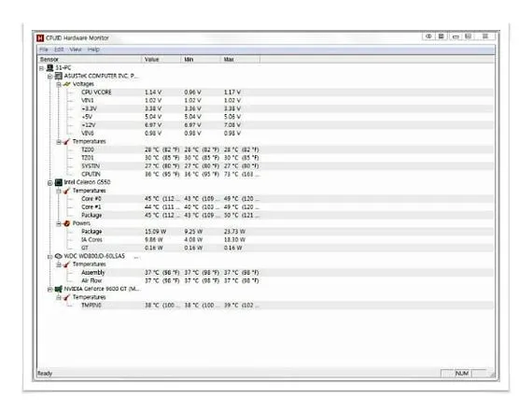This screenshot has height=413, width=532.
Task: Open the Edit menu
Action: tap(59, 50)
